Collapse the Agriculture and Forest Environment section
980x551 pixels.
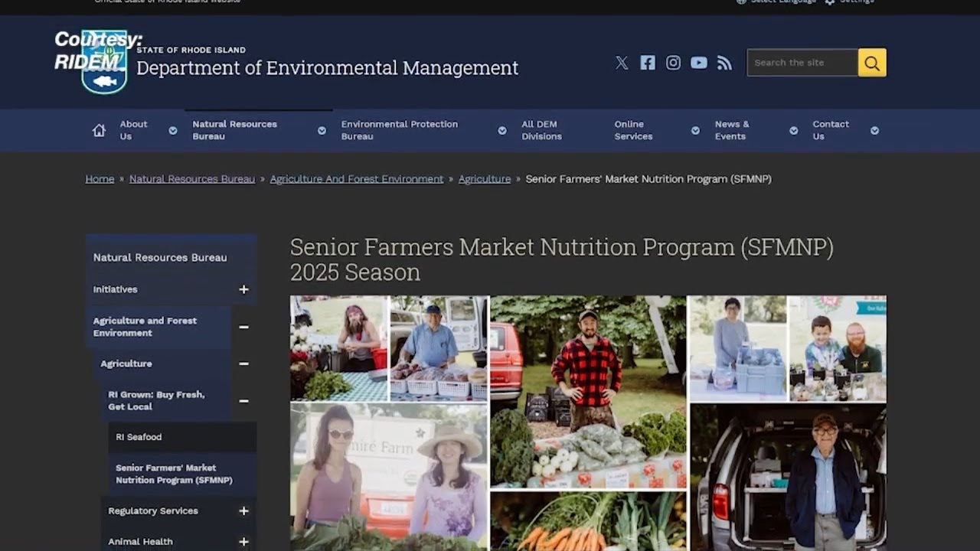coord(243,327)
